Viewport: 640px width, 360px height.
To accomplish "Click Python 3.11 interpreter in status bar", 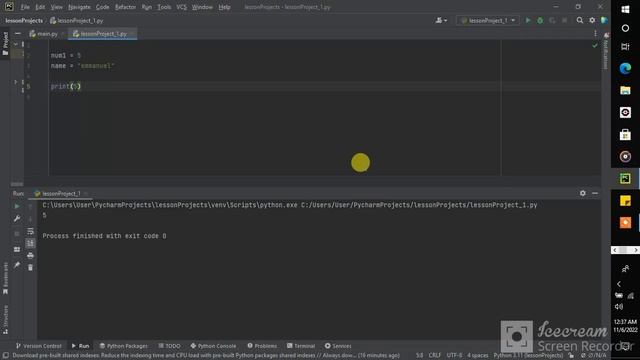I will click(528, 356).
